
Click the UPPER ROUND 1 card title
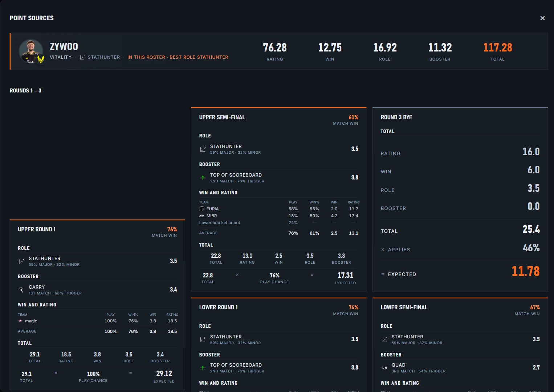(37, 230)
